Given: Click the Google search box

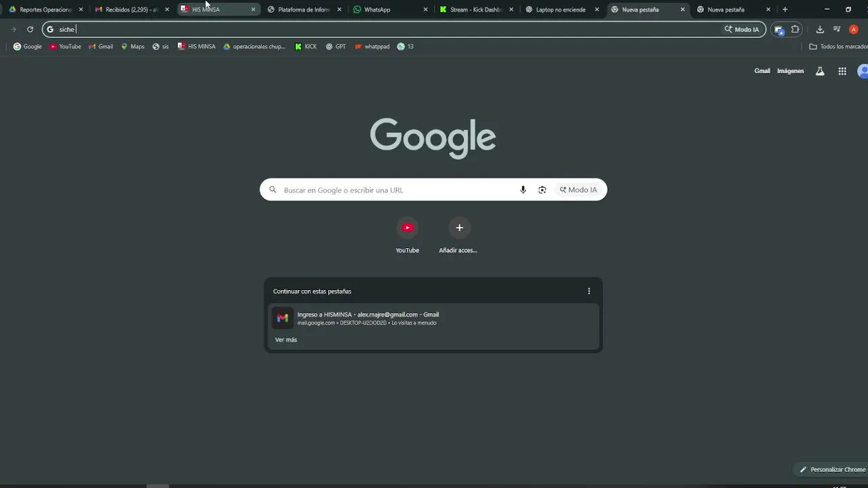Looking at the screenshot, I should pos(433,190).
